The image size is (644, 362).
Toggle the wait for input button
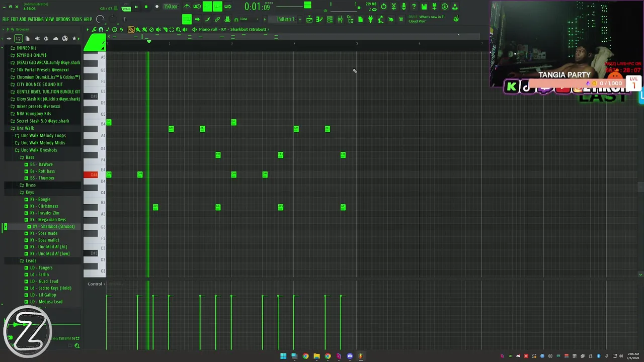click(197, 7)
